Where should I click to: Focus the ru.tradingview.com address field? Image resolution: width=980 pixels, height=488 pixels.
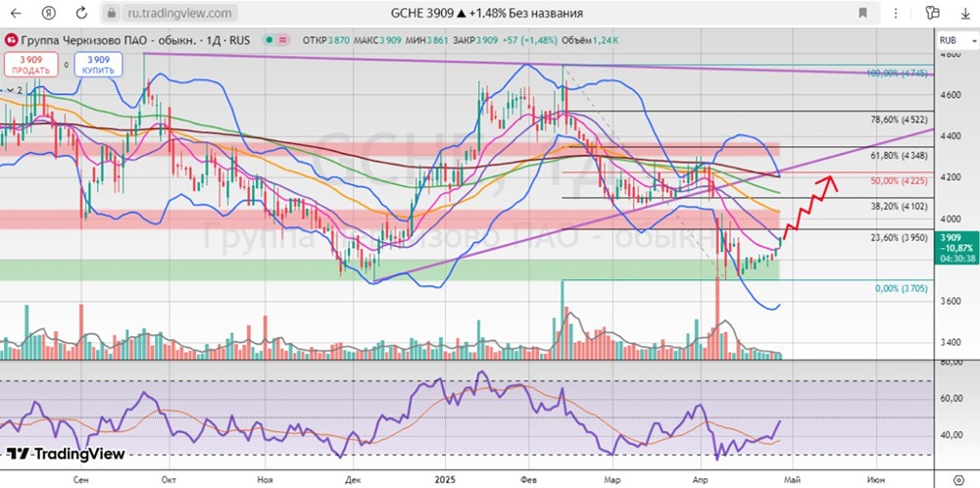coord(178,13)
